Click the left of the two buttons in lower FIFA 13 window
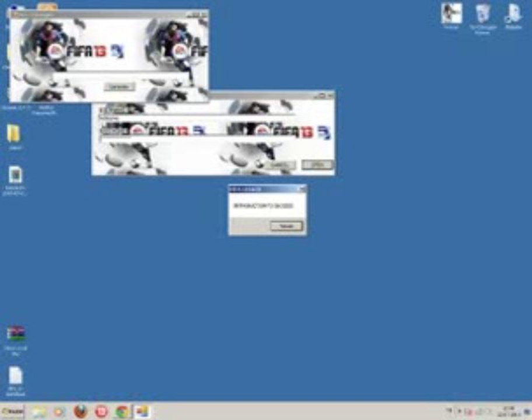 click(x=280, y=165)
